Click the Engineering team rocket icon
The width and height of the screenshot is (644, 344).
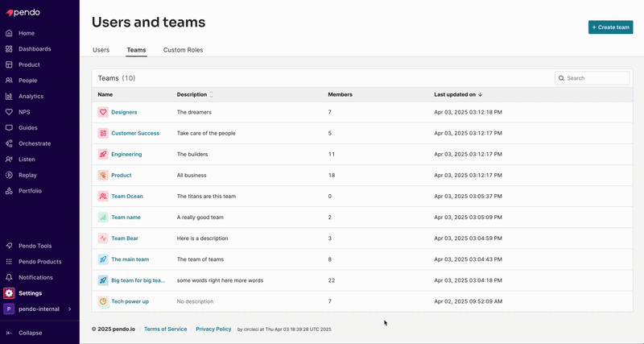(103, 154)
